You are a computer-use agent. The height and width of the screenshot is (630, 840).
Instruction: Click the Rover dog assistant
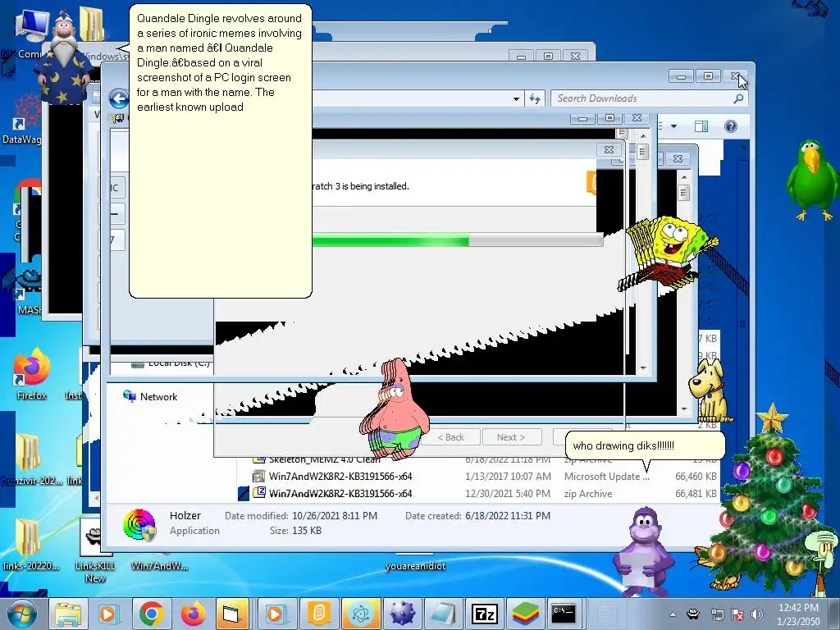tap(709, 391)
